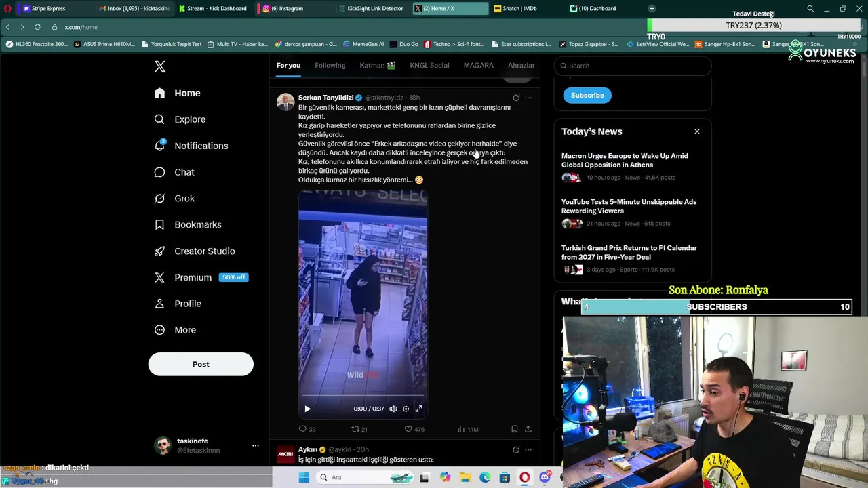The height and width of the screenshot is (488, 868).
Task: Open Discord from the taskbar
Action: [x=545, y=477]
